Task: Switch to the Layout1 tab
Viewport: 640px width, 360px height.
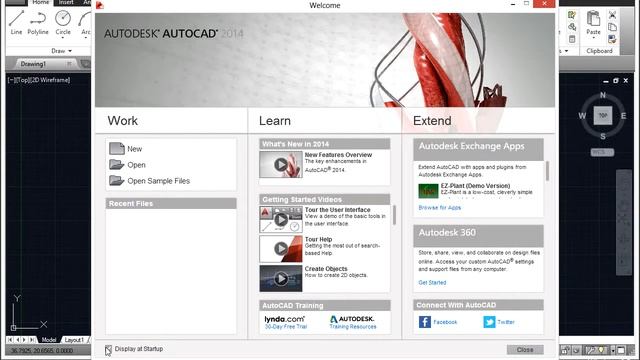Action: point(74,340)
